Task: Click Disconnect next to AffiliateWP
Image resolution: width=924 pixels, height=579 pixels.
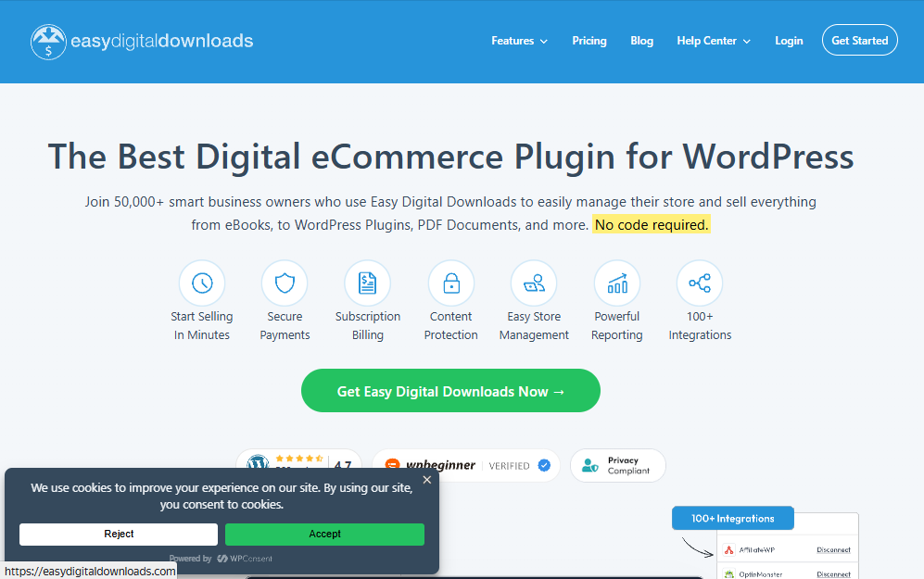Action: click(833, 550)
